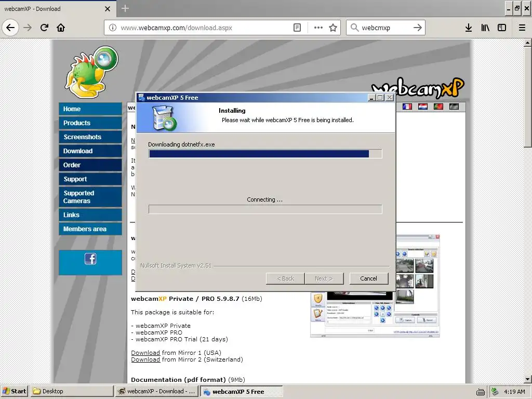The width and height of the screenshot is (532, 399).
Task: Click the search magnifier icon
Action: click(354, 28)
